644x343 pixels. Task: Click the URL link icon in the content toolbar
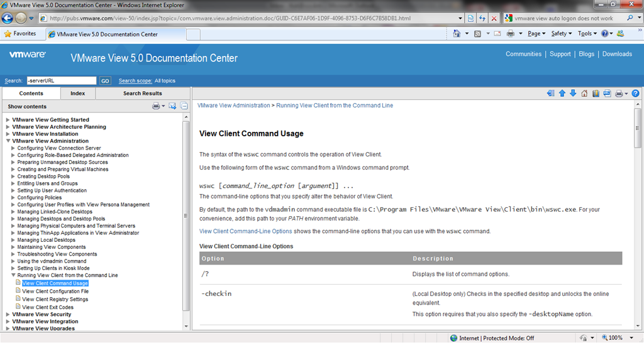tap(607, 94)
